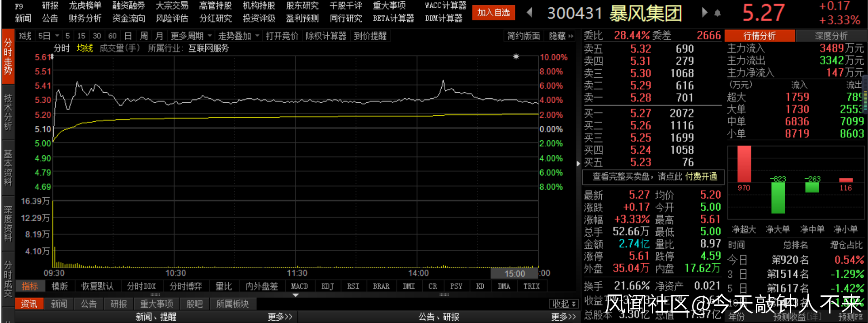Viewport: 868px width, 323px height.
Task: Click the 互联网服务 industry label
Action: [x=208, y=48]
